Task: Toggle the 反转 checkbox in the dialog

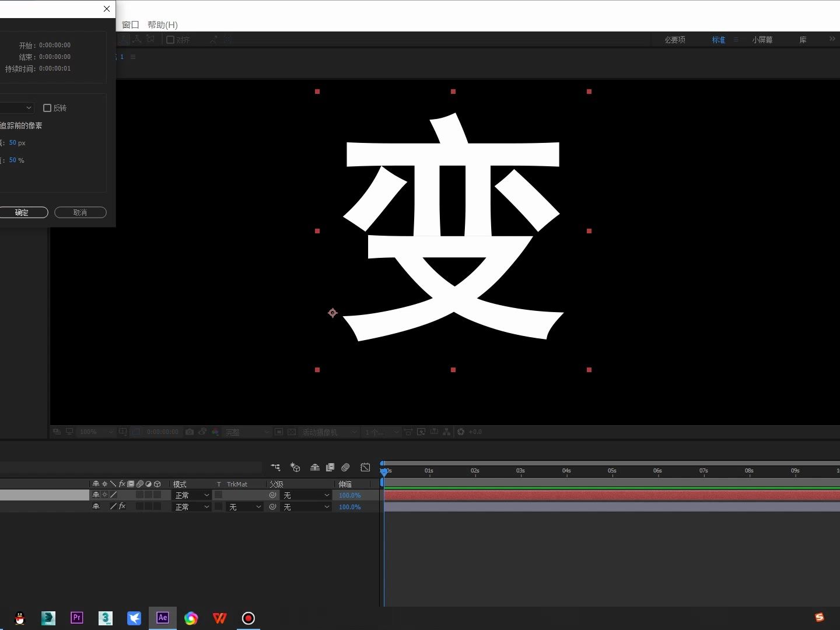Action: 47,108
